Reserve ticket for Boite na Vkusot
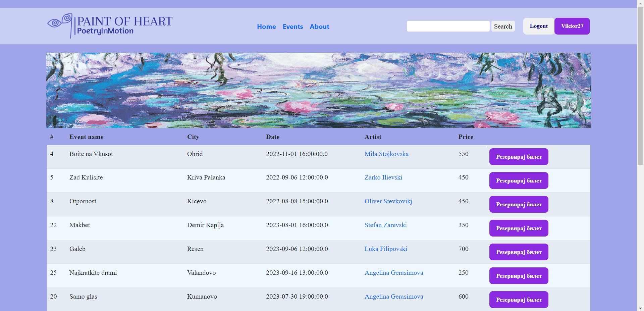644x311 pixels. pos(519,157)
